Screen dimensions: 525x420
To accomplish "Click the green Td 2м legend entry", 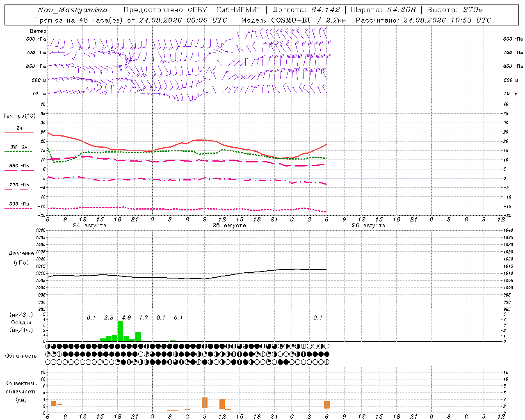I will coord(19,147).
